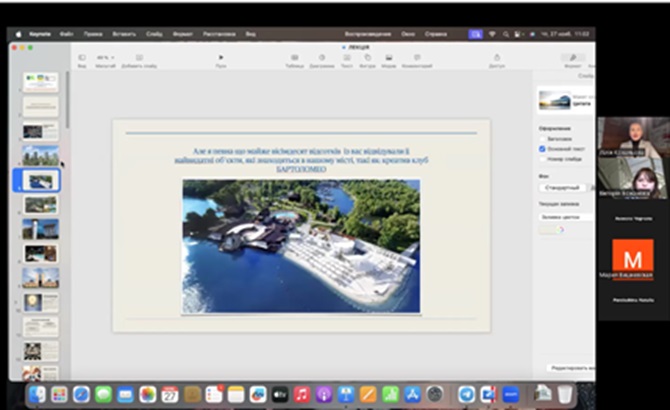
Task: Open the zoom percentage dropdown
Action: [x=103, y=58]
